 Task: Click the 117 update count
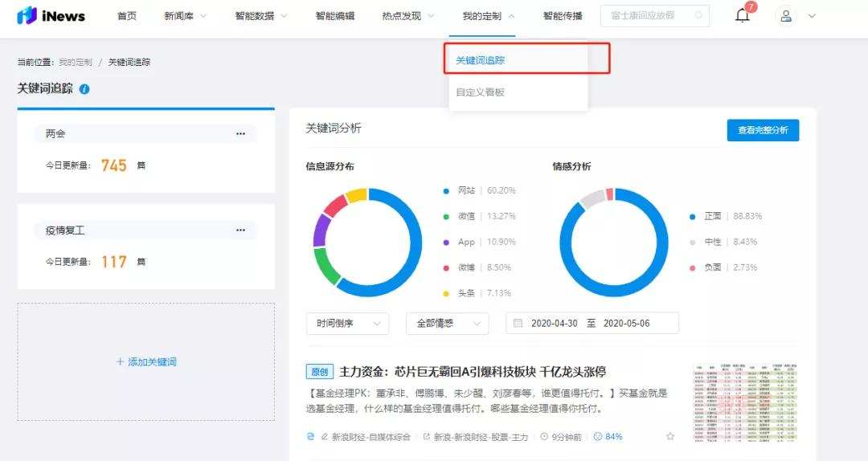(114, 262)
